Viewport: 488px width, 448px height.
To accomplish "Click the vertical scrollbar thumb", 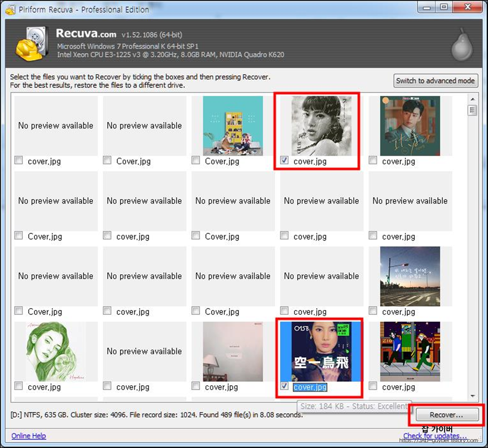I will click(x=473, y=110).
